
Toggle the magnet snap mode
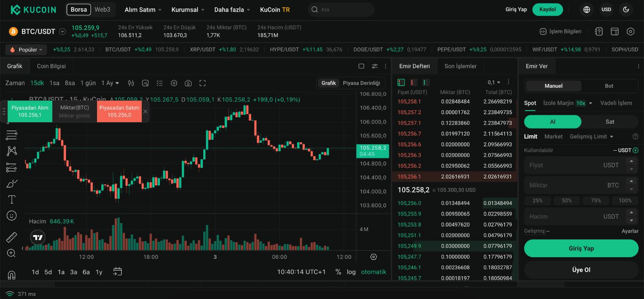click(x=12, y=275)
